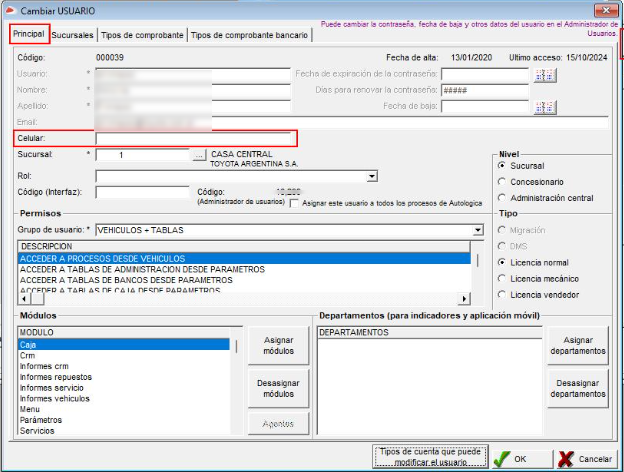Screen dimensions: 624x472
Task: Click the MODULO column header
Action: coord(124,332)
